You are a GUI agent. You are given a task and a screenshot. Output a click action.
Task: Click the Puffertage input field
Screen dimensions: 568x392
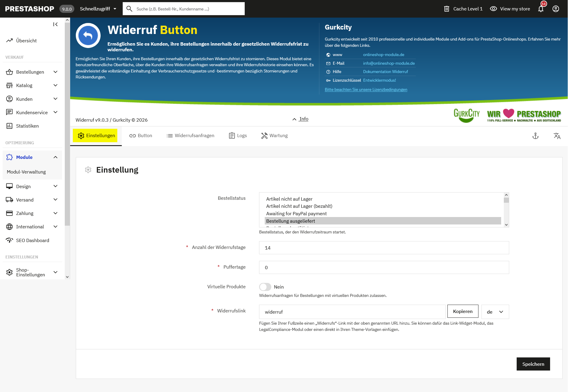pos(384,267)
